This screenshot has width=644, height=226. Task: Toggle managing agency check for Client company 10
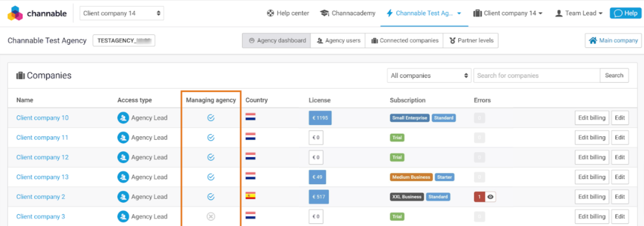pyautogui.click(x=211, y=118)
